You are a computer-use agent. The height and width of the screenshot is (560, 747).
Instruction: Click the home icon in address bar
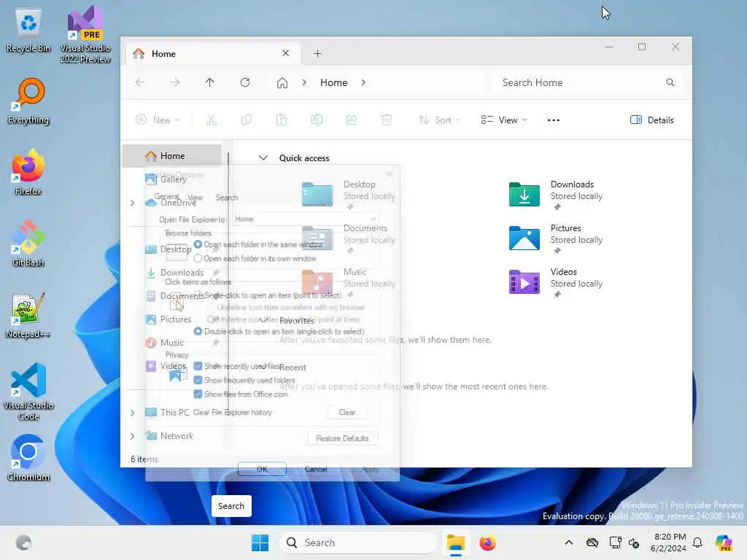(x=282, y=83)
